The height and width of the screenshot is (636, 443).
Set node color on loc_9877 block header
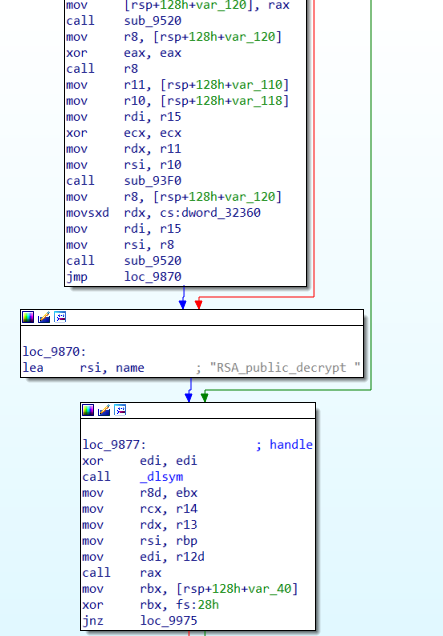click(88, 410)
